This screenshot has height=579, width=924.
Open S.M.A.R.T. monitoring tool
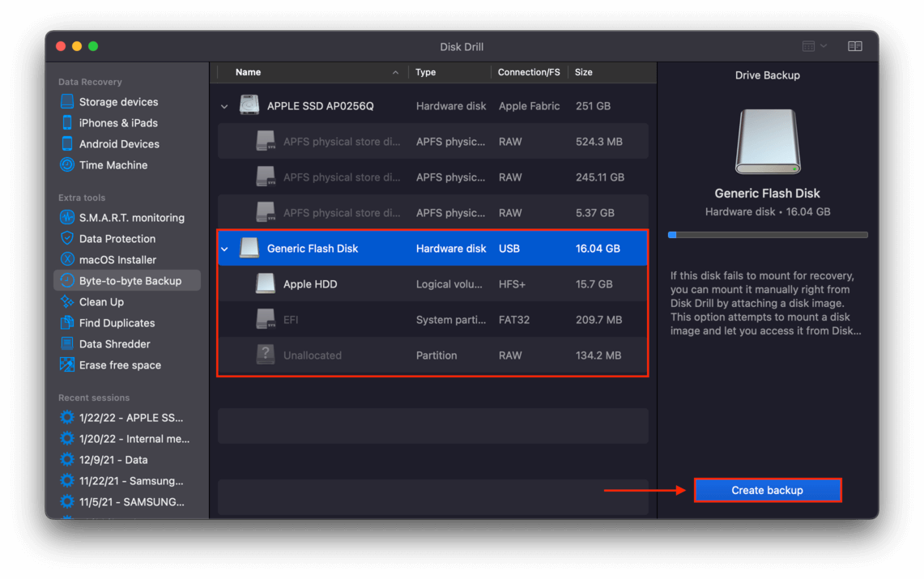[x=132, y=218]
